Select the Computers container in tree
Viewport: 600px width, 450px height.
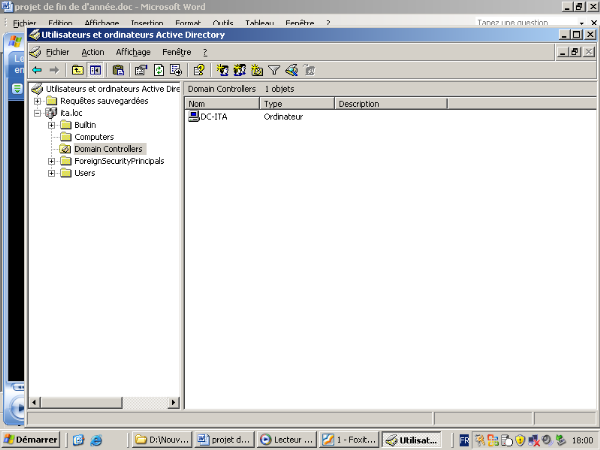pyautogui.click(x=94, y=137)
